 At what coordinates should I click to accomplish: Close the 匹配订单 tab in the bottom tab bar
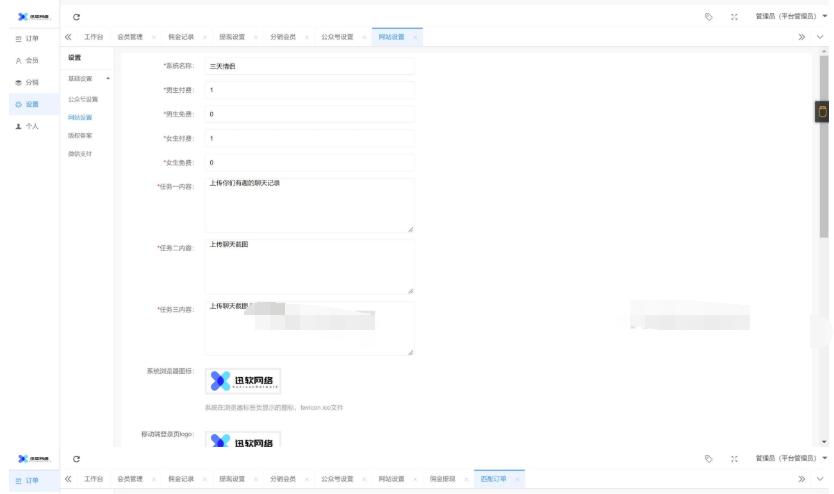coord(517,479)
